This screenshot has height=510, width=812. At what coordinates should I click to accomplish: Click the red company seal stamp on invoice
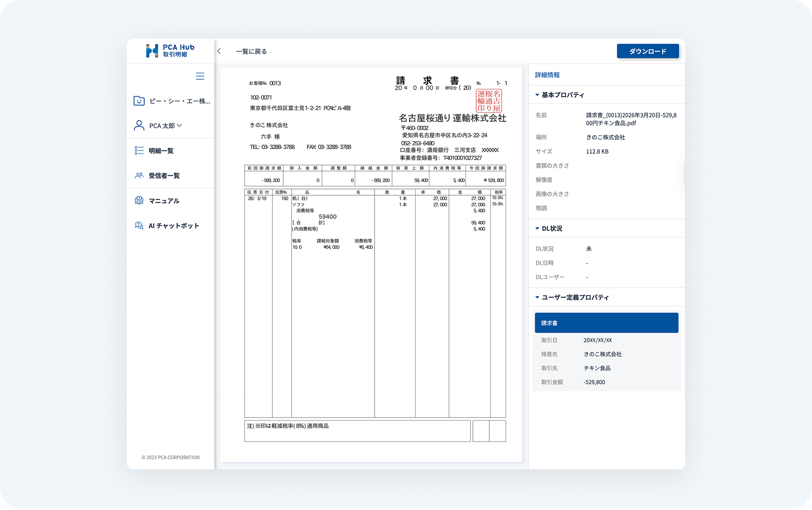click(489, 101)
